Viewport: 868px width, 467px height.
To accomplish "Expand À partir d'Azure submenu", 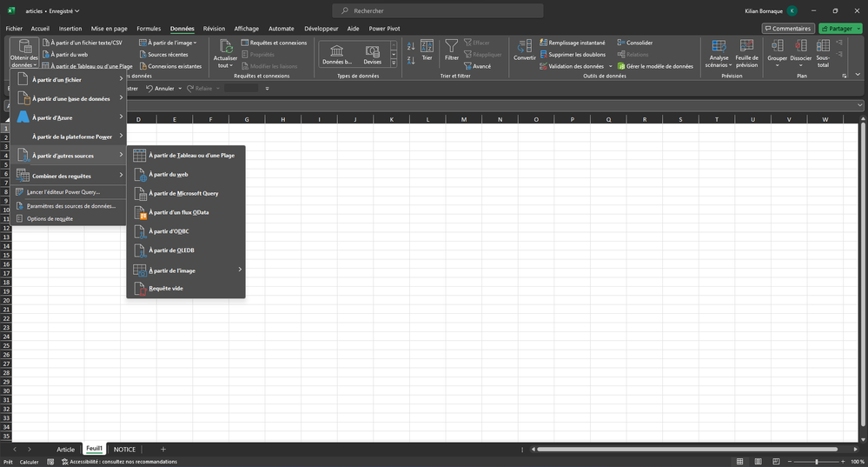I will [69, 117].
